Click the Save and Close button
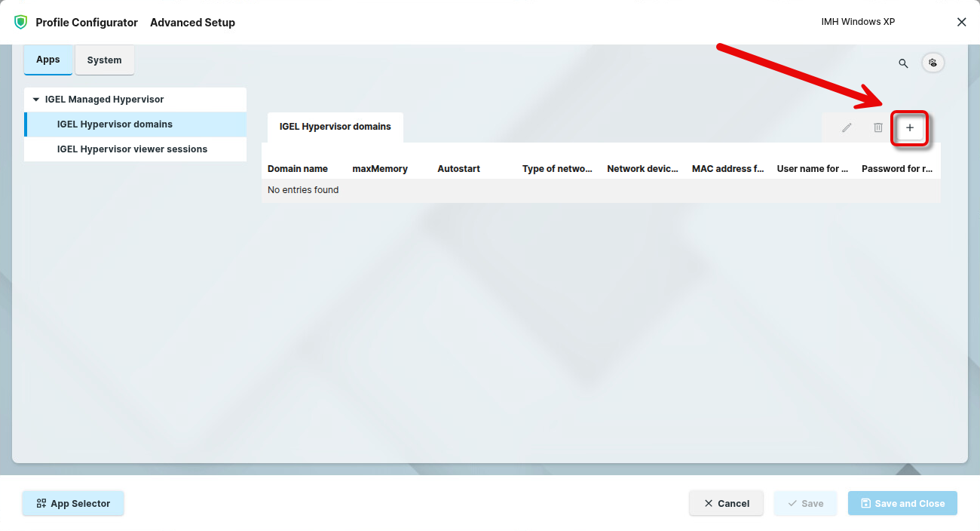980x531 pixels. (x=902, y=504)
